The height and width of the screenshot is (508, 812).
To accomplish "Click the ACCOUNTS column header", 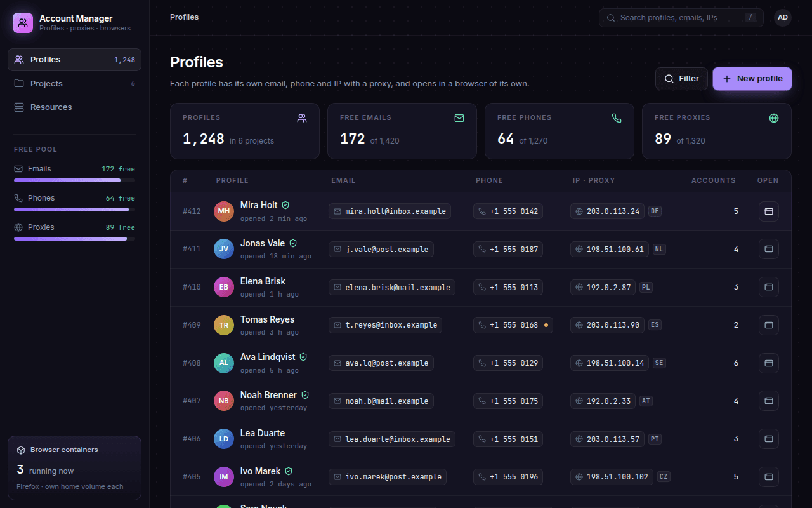I will point(714,180).
